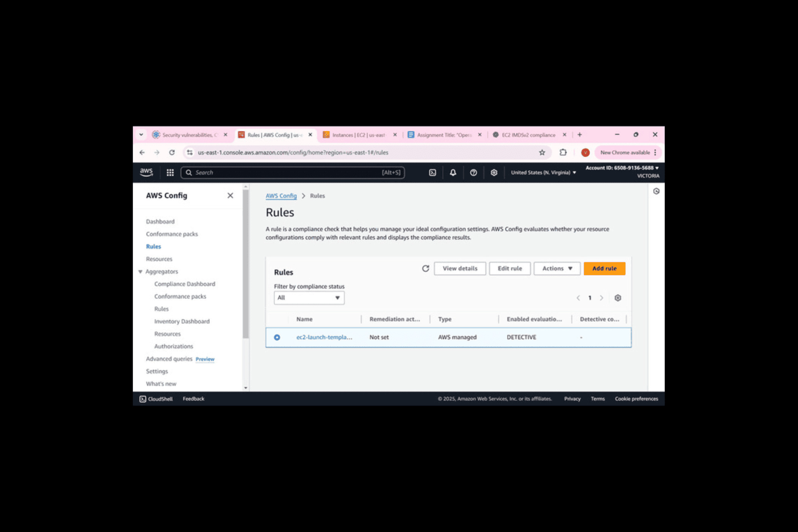
Task: Collapse the Aggregators section
Action: tap(140, 271)
